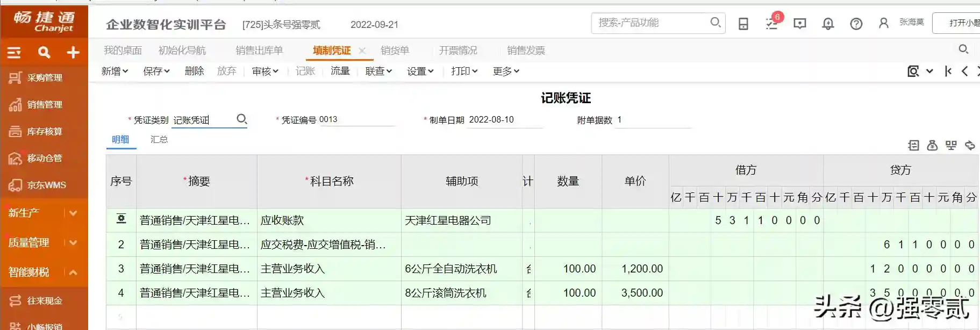Click the 删除 button
The height and width of the screenshot is (330, 980).
point(194,71)
